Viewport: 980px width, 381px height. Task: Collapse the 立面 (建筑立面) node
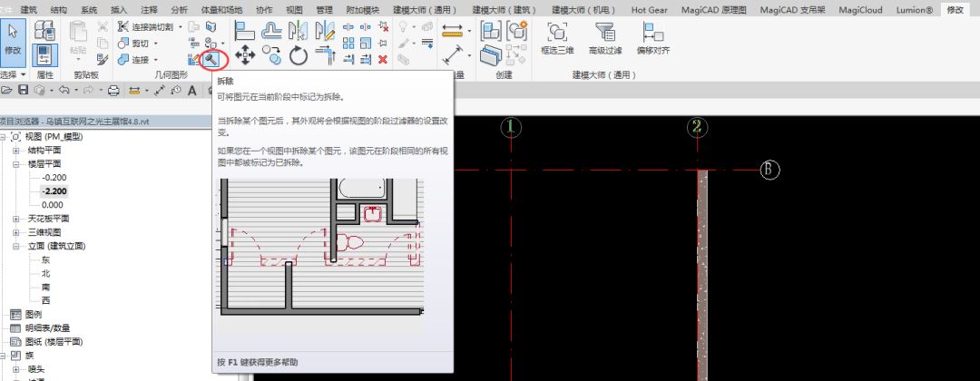(16, 246)
